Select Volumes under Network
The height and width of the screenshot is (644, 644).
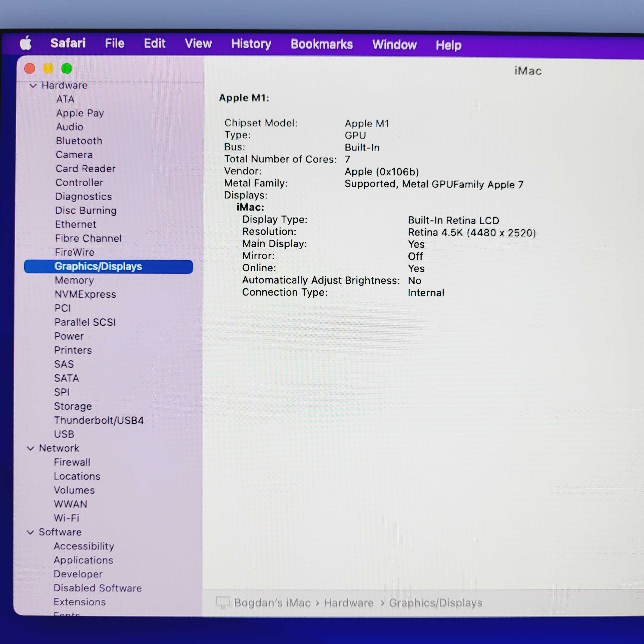[74, 490]
